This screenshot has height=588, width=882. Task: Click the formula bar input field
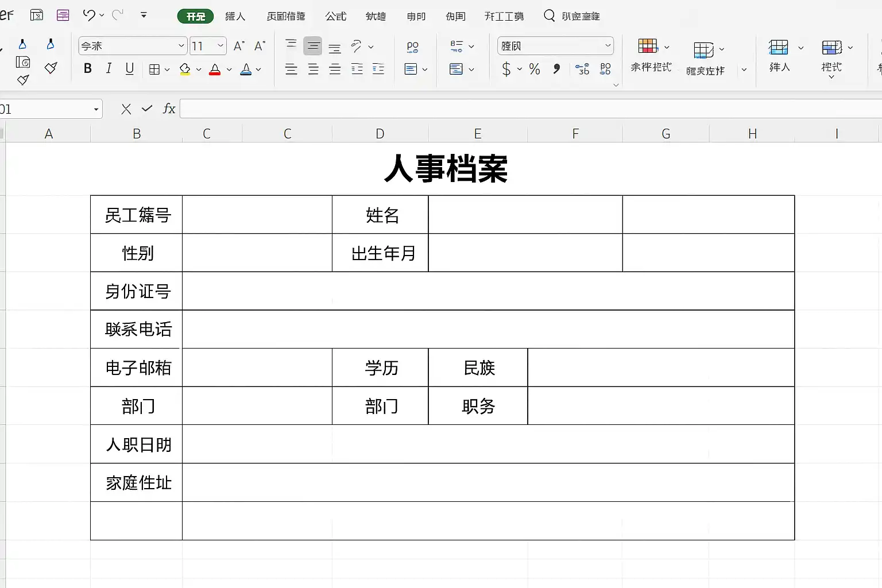(531, 109)
